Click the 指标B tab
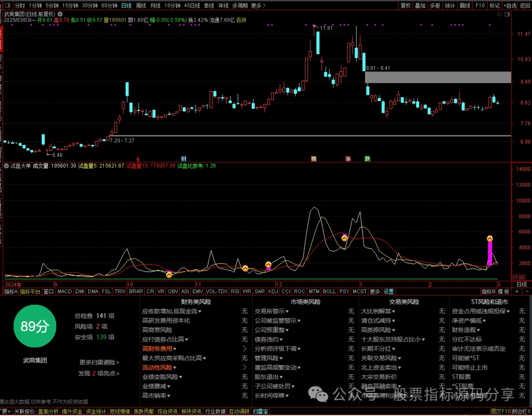This screenshot has width=532, height=416. 489,292
